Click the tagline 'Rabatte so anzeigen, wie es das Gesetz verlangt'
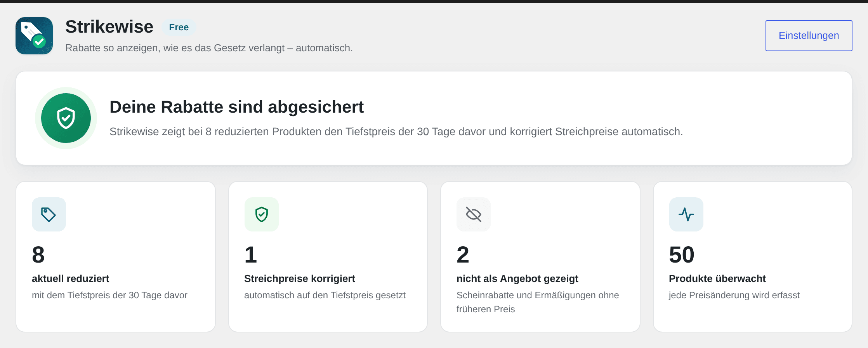Viewport: 868px width, 348px height. [209, 48]
